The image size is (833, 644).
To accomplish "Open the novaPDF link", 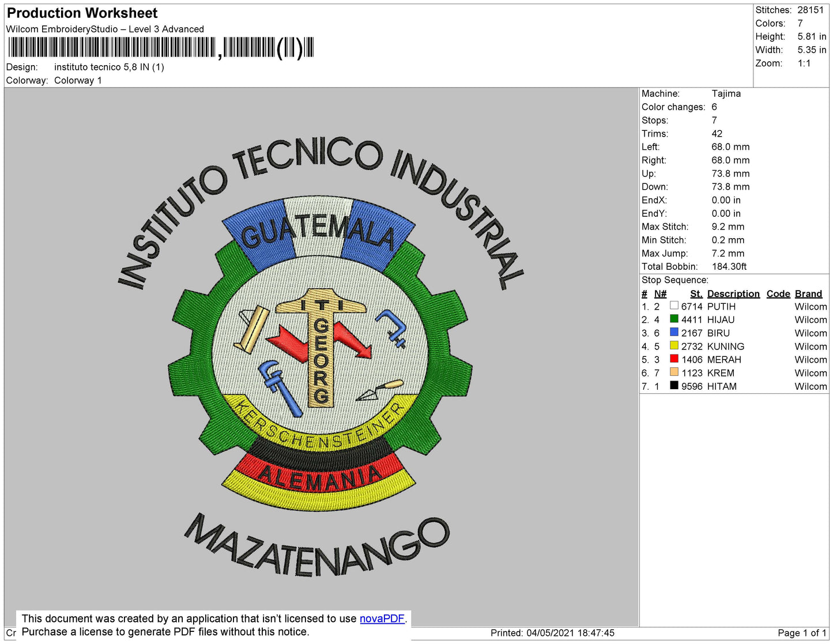I will point(382,619).
